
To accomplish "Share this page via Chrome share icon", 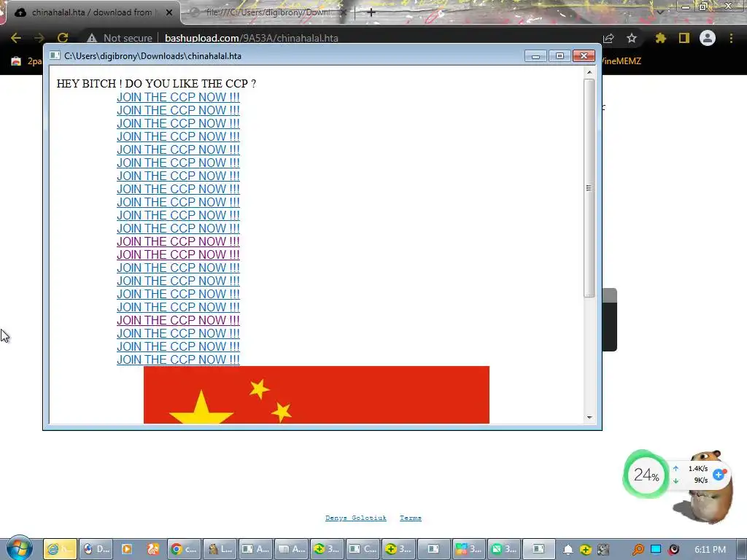I will pos(608,38).
